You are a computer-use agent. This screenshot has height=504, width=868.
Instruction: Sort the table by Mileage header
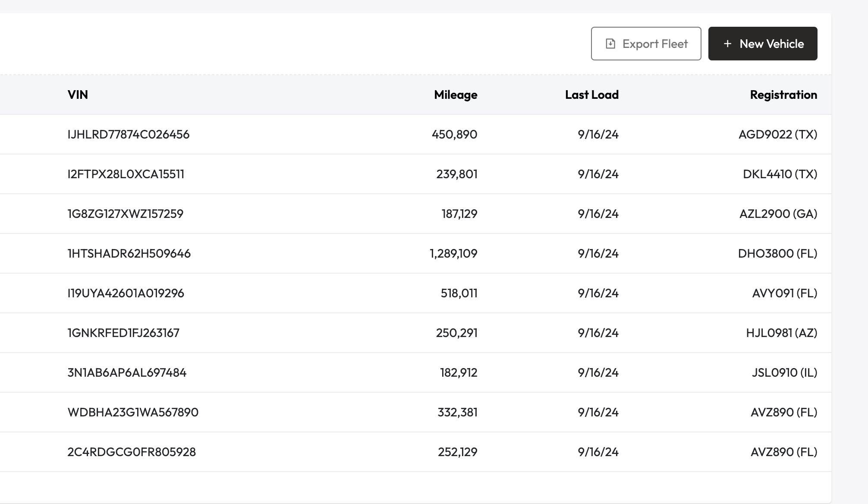click(x=455, y=94)
